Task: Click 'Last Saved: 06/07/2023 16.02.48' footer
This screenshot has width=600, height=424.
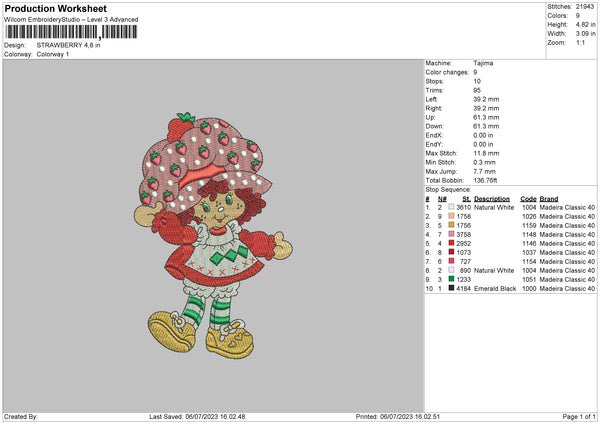Action: (197, 417)
